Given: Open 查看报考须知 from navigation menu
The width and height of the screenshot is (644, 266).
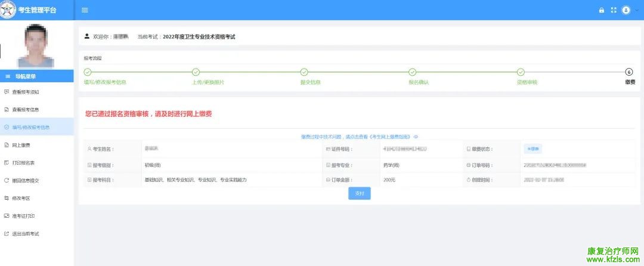Looking at the screenshot, I should tap(26, 92).
